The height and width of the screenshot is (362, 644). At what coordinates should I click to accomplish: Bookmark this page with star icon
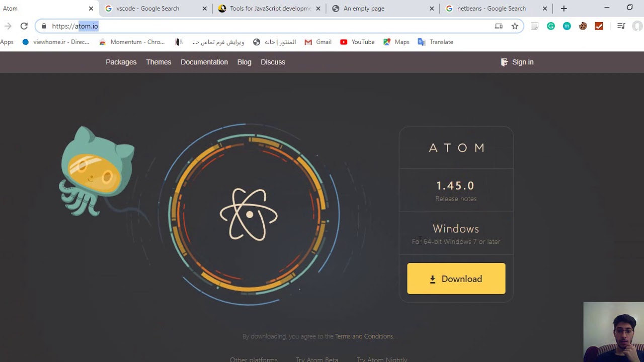(x=515, y=26)
